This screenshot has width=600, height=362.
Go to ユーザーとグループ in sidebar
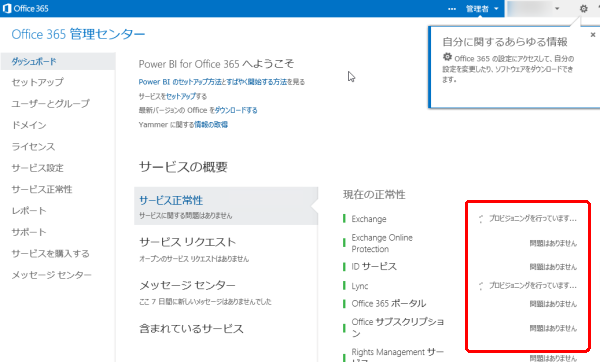[51, 103]
